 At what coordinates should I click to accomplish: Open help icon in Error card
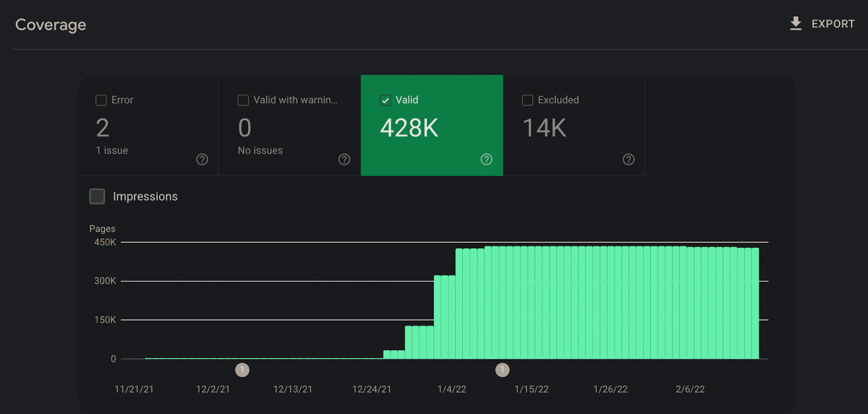[x=202, y=159]
